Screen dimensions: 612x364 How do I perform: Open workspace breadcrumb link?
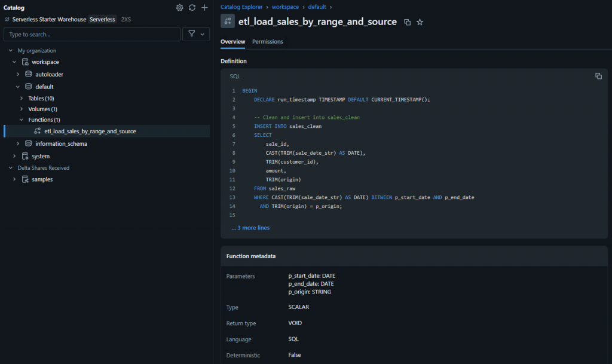click(287, 7)
